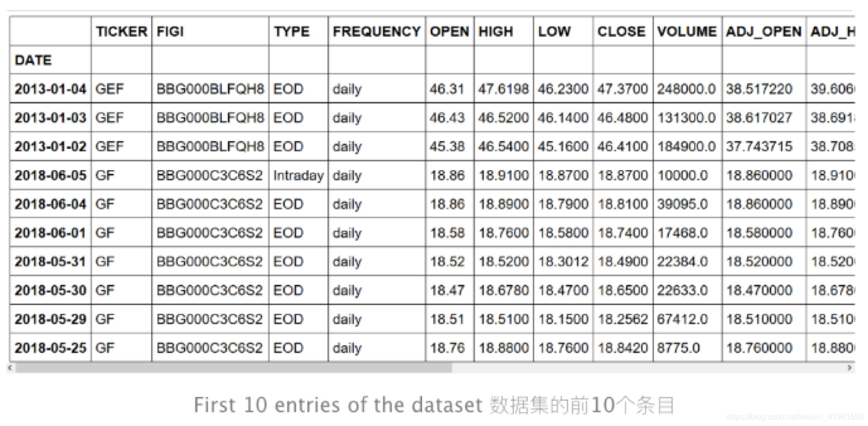This screenshot has width=868, height=426.
Task: Select the LOW column header
Action: click(554, 32)
